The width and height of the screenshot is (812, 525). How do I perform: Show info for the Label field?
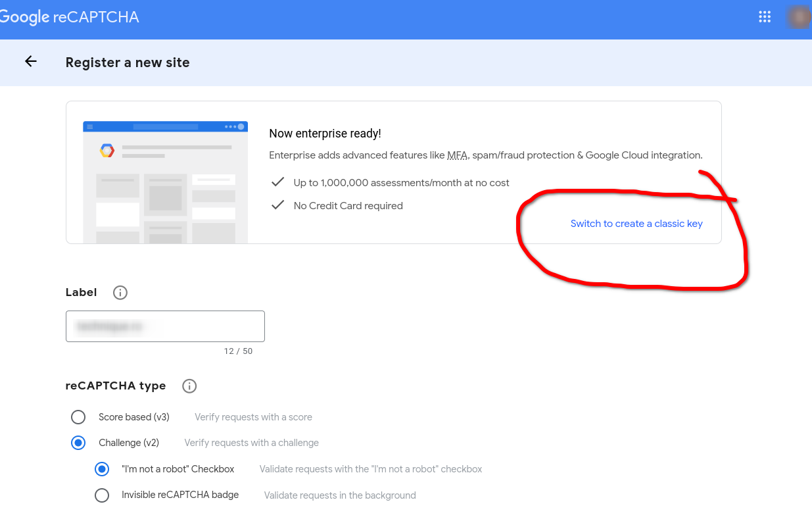(x=120, y=293)
